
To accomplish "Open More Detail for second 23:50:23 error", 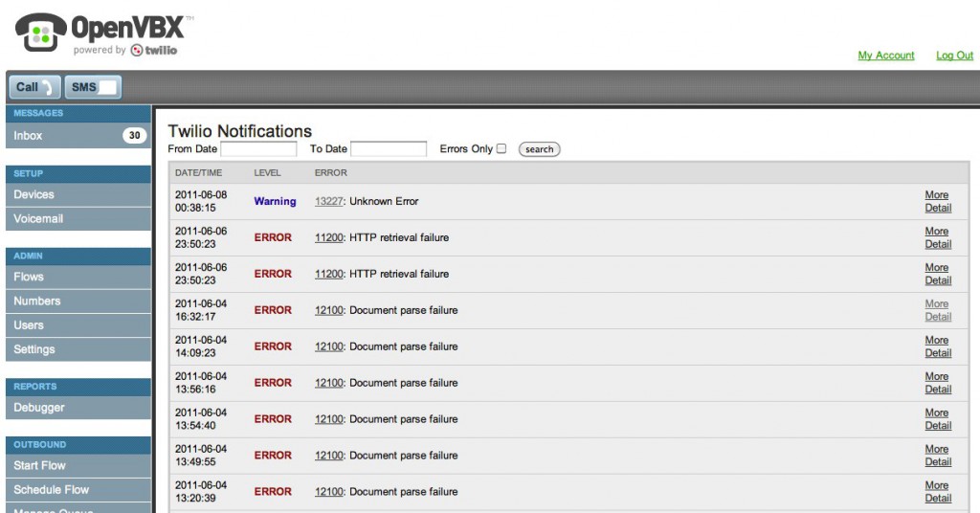I will click(x=938, y=274).
